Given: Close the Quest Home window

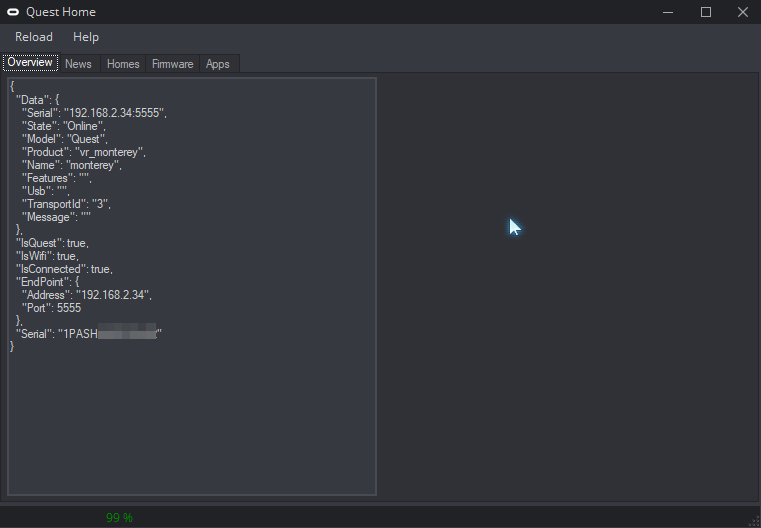Looking at the screenshot, I should [743, 12].
